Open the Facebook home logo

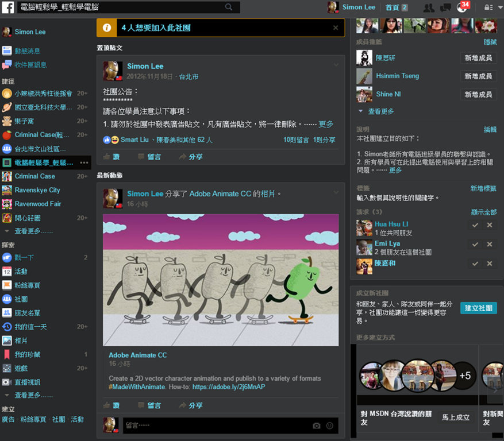pos(7,7)
